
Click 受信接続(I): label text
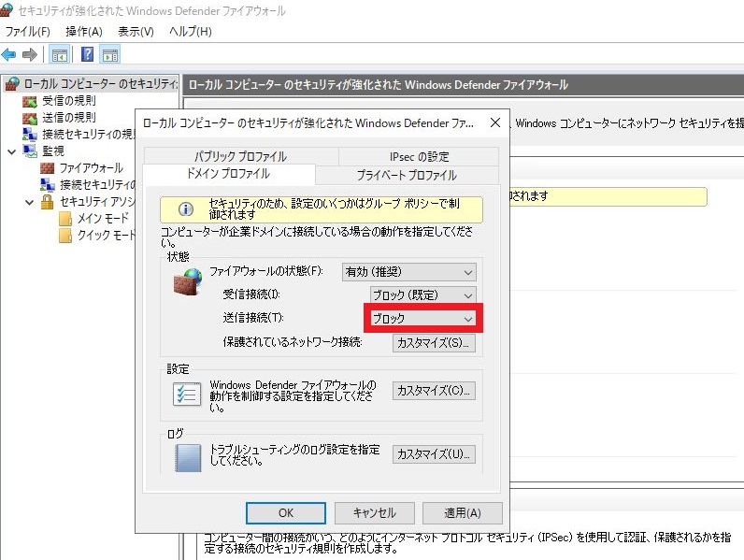point(251,294)
